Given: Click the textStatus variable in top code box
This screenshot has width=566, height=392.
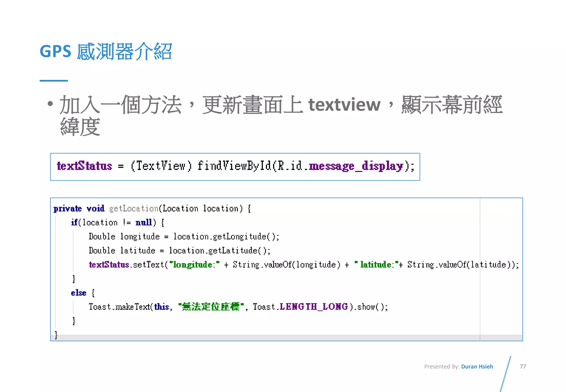Looking at the screenshot, I should (x=85, y=166).
